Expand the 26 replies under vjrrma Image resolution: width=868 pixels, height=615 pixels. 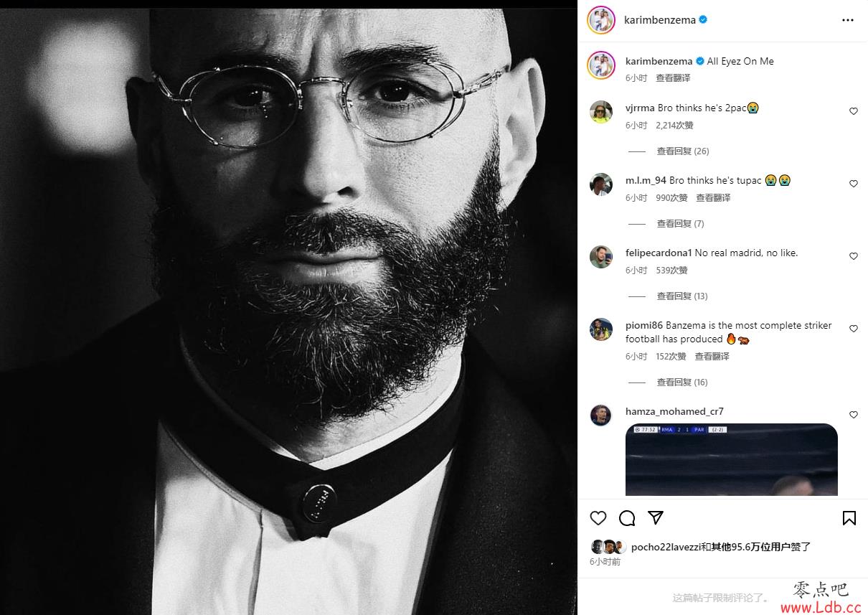tap(682, 151)
